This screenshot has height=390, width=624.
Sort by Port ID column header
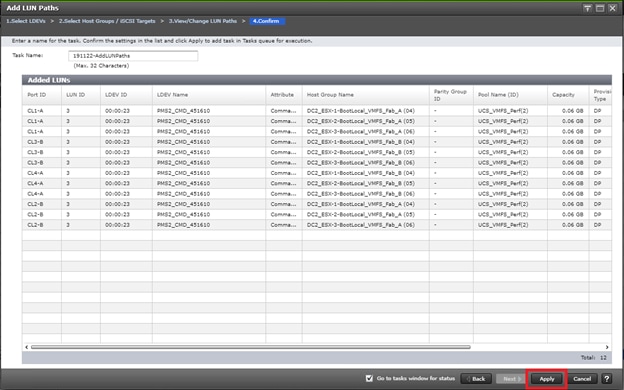pyautogui.click(x=42, y=95)
